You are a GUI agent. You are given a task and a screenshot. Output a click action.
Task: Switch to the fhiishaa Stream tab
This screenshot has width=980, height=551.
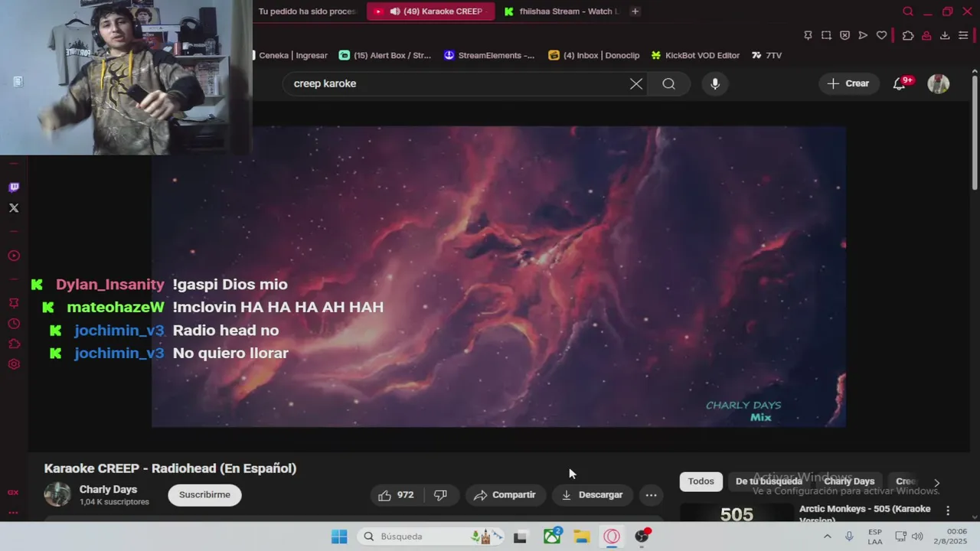[x=561, y=11]
